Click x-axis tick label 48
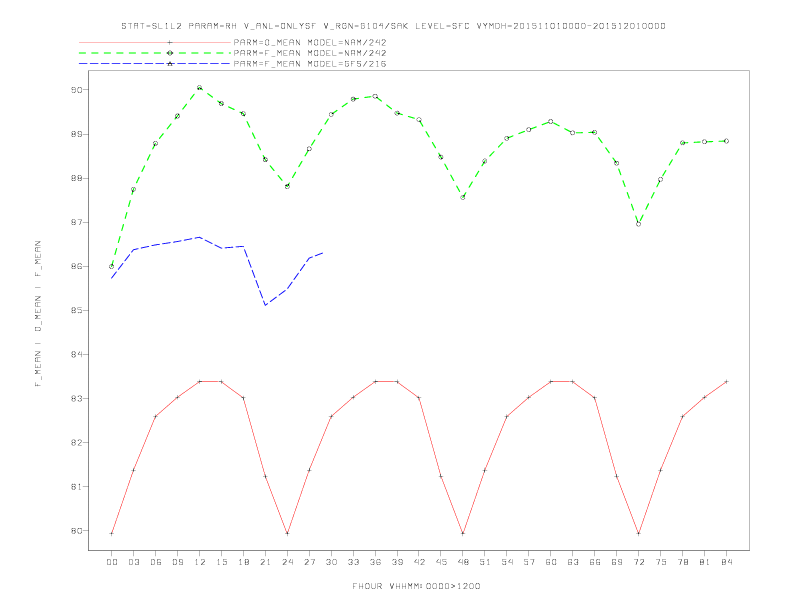Image resolution: width=792 pixels, height=612 pixels. click(463, 562)
